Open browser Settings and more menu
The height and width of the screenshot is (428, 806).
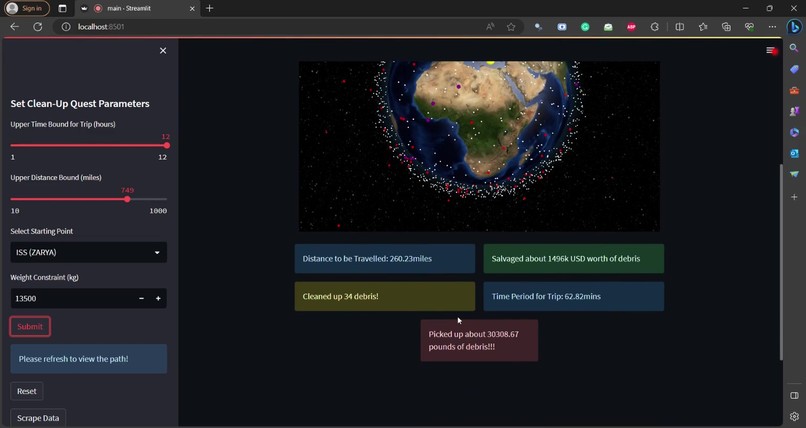772,27
